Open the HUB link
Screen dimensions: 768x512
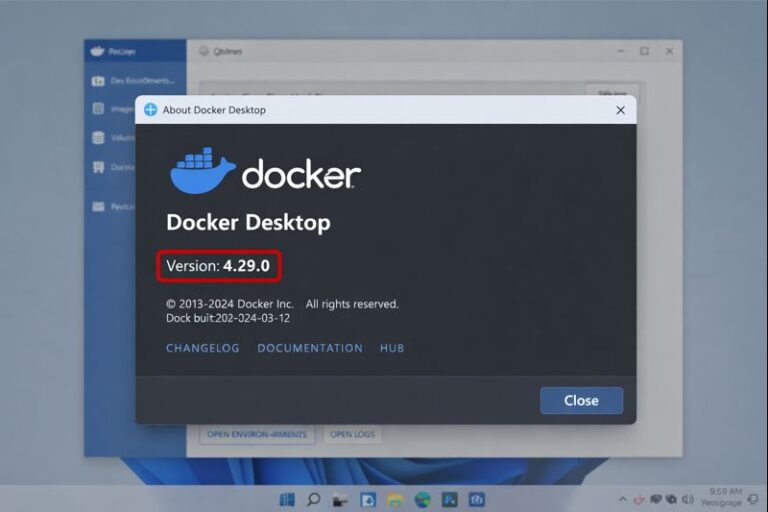pyautogui.click(x=392, y=348)
